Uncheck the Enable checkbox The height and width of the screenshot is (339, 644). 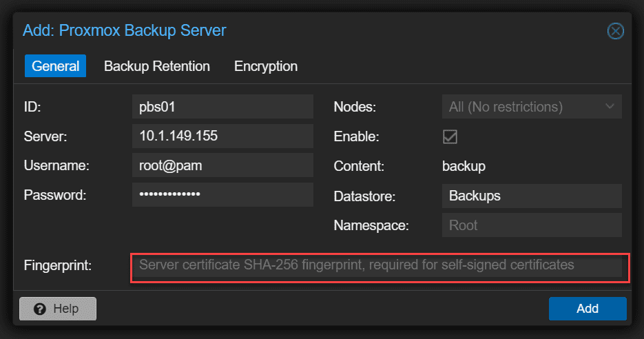[450, 136]
